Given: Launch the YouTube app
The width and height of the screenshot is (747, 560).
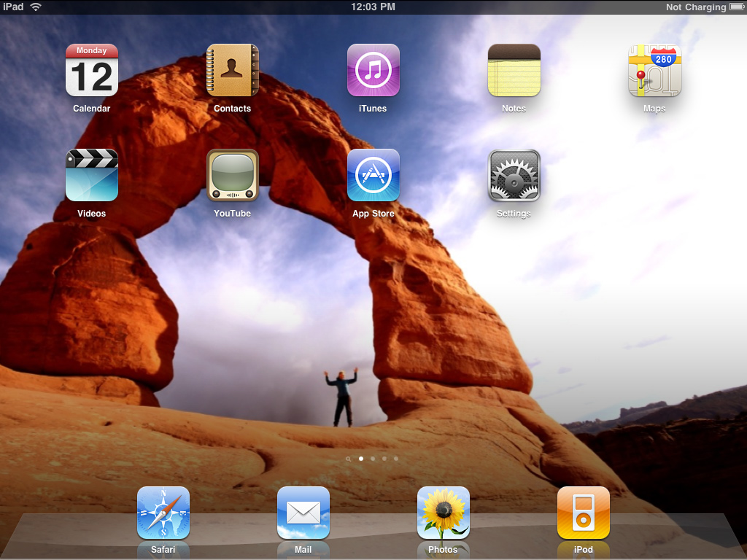Looking at the screenshot, I should click(233, 175).
